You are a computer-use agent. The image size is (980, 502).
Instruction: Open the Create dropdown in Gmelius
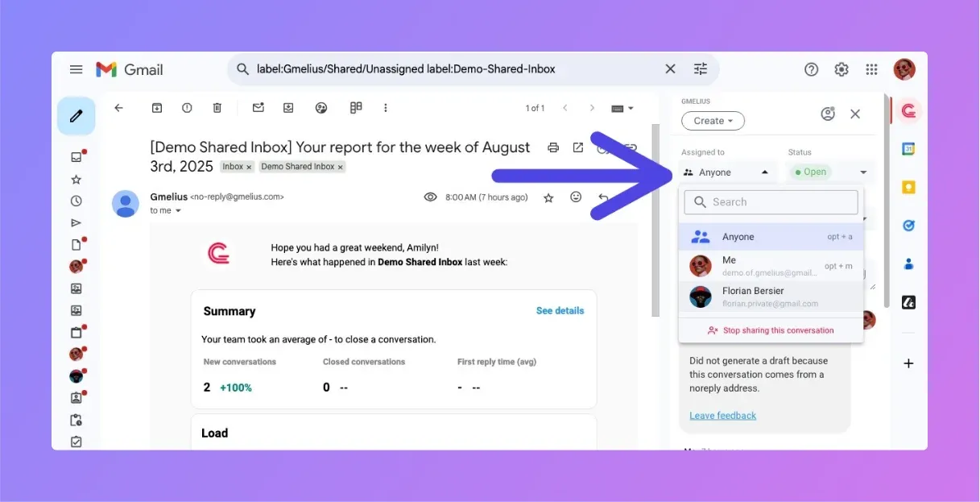click(x=713, y=121)
